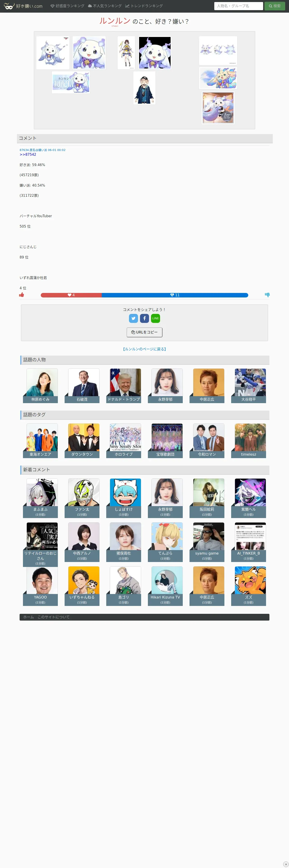Open 不人気ランキング menu item

point(105,6)
